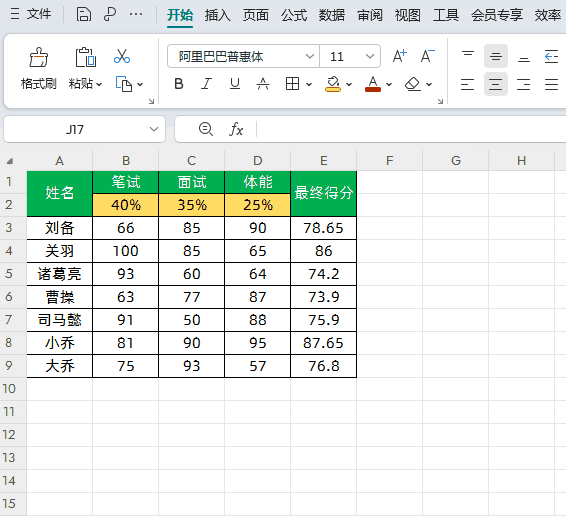Click the formula bar input field

pos(411,129)
